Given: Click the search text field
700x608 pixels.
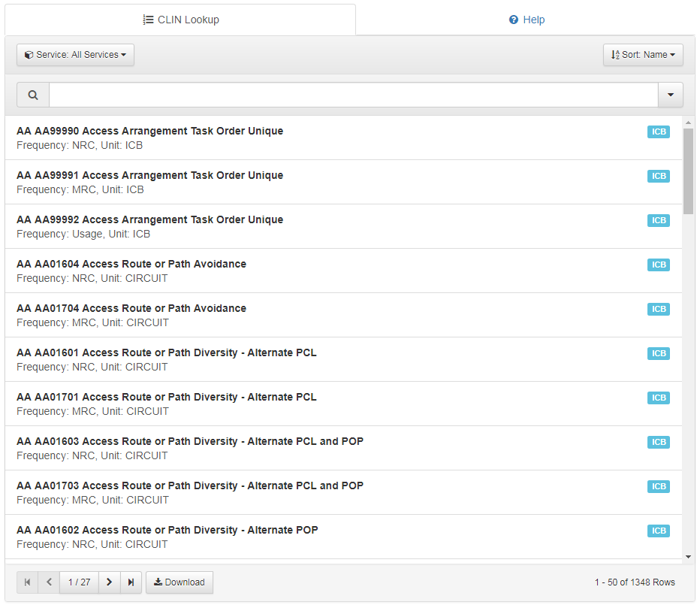Looking at the screenshot, I should (353, 95).
